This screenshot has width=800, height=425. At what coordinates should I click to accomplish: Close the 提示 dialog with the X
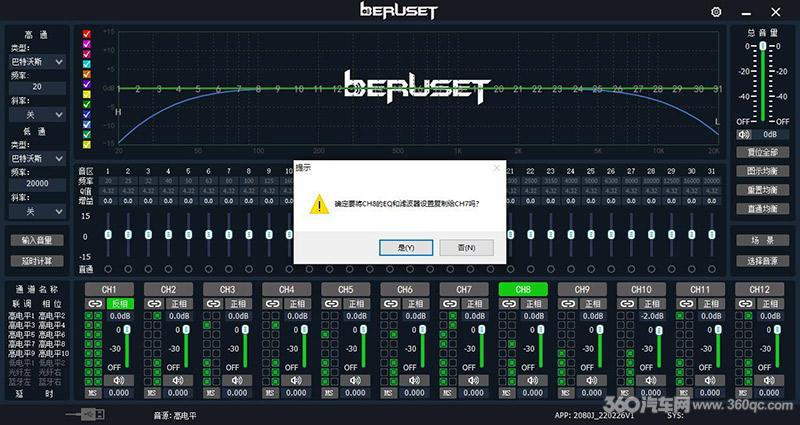[x=496, y=167]
